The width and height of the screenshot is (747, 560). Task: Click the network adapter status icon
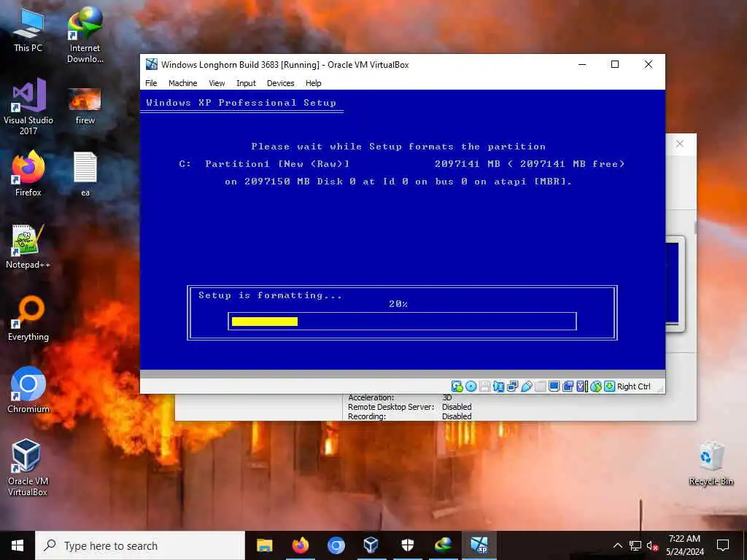(513, 386)
